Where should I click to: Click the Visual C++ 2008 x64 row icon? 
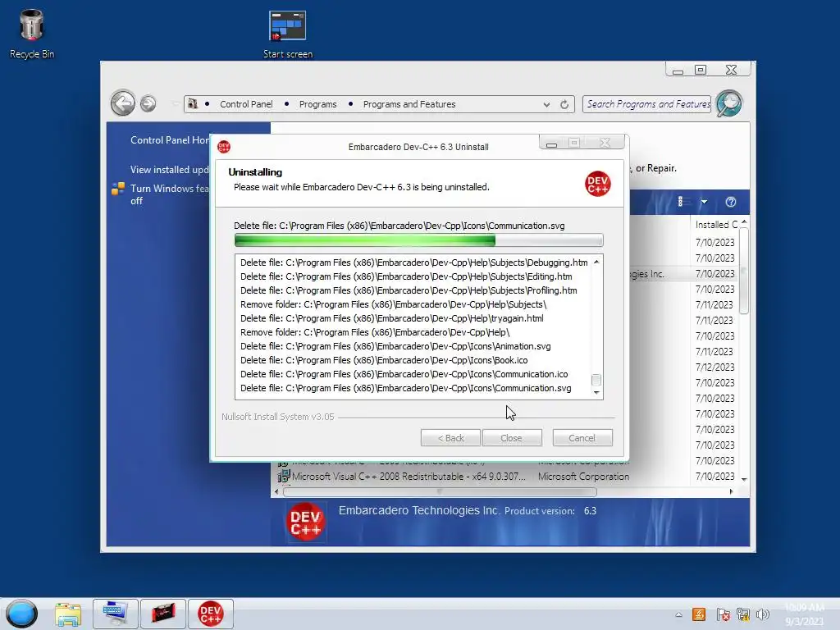point(284,477)
